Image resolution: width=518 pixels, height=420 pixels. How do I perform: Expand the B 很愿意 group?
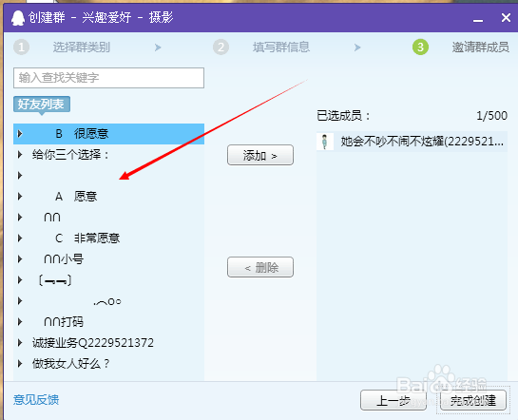point(20,134)
